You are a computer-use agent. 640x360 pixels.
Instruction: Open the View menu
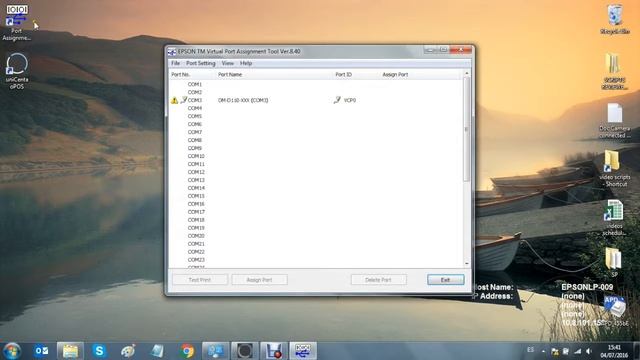228,63
